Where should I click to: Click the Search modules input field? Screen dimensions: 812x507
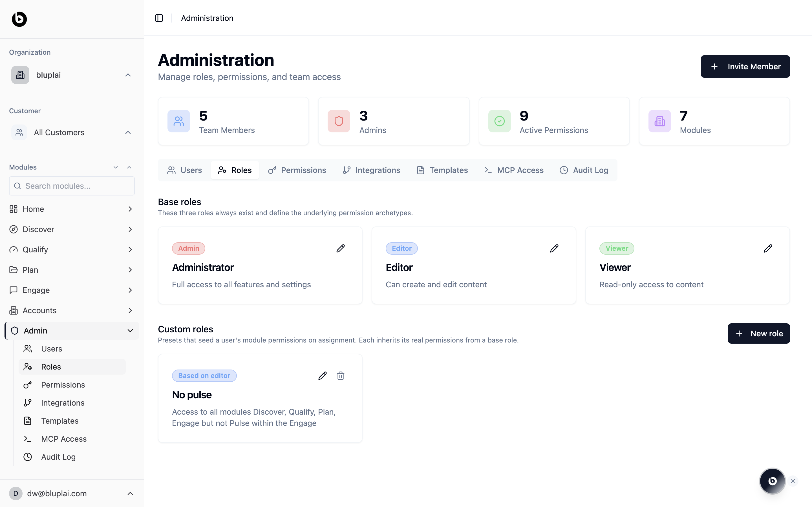72,186
